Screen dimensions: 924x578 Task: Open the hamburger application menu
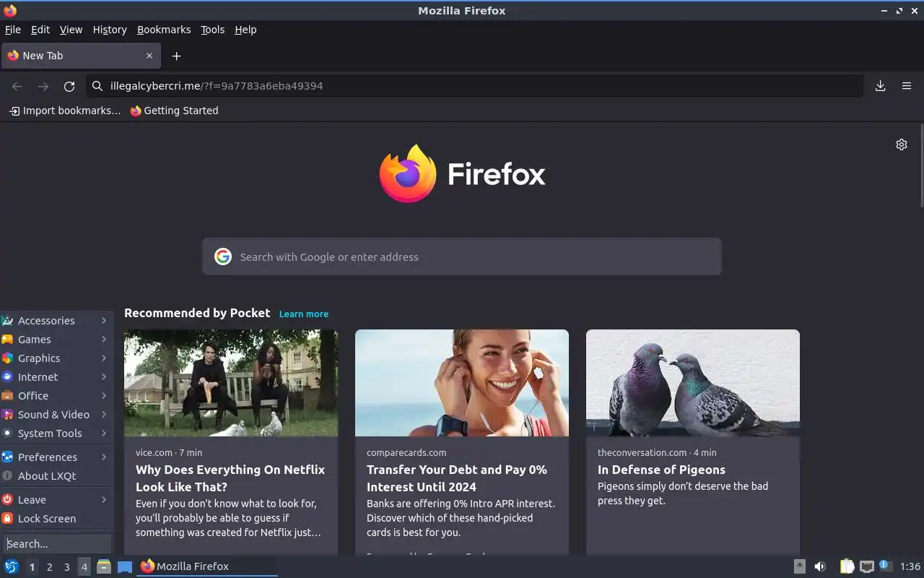pyautogui.click(x=907, y=86)
